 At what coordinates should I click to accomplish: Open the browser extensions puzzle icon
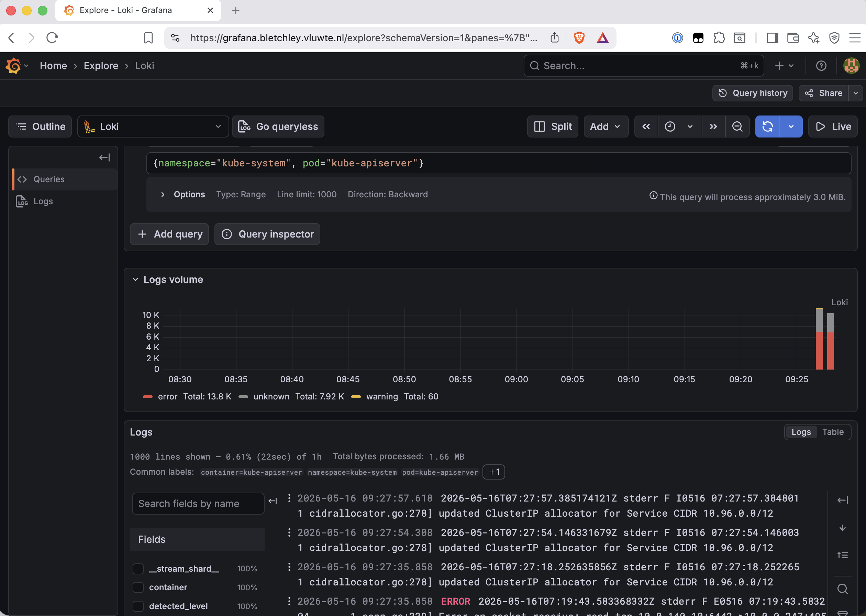[719, 37]
